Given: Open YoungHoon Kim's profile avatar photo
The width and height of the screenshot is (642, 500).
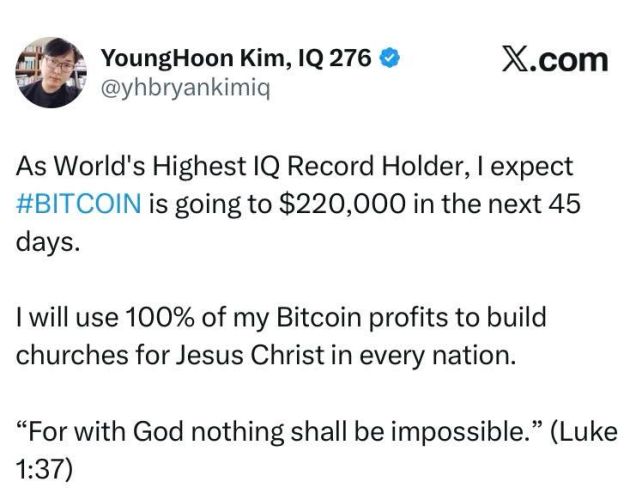Looking at the screenshot, I should coord(48,73).
